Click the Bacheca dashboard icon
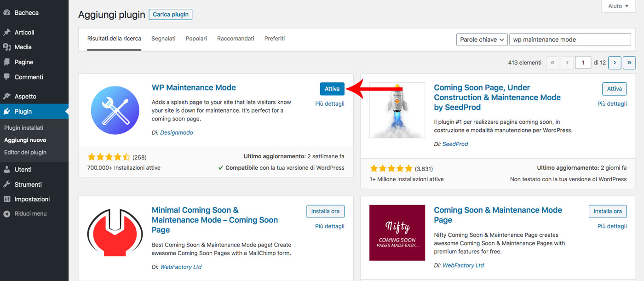Image resolution: width=644 pixels, height=281 pixels. [x=7, y=13]
